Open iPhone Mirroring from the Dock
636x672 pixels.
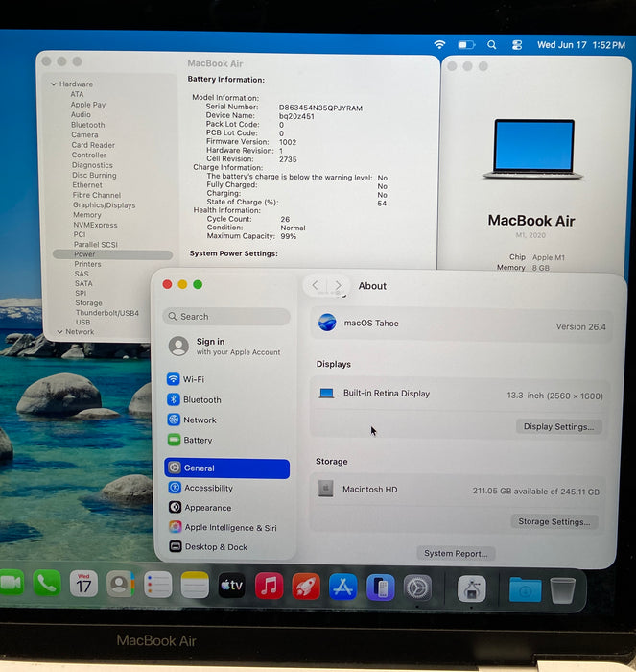tap(380, 588)
